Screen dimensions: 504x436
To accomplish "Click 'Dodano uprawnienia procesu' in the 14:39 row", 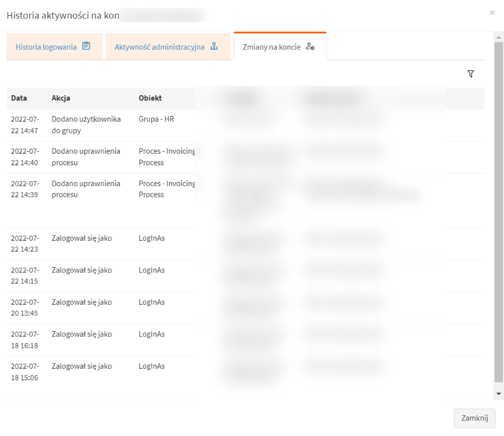I will [x=86, y=189].
